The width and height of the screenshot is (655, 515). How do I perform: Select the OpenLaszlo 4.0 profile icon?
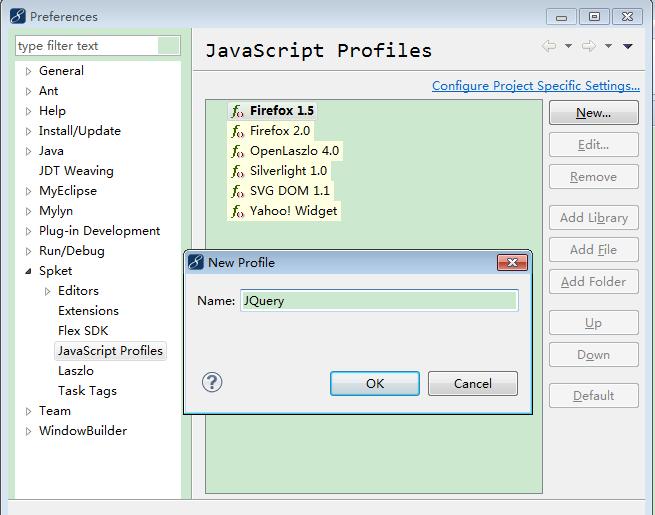click(238, 151)
